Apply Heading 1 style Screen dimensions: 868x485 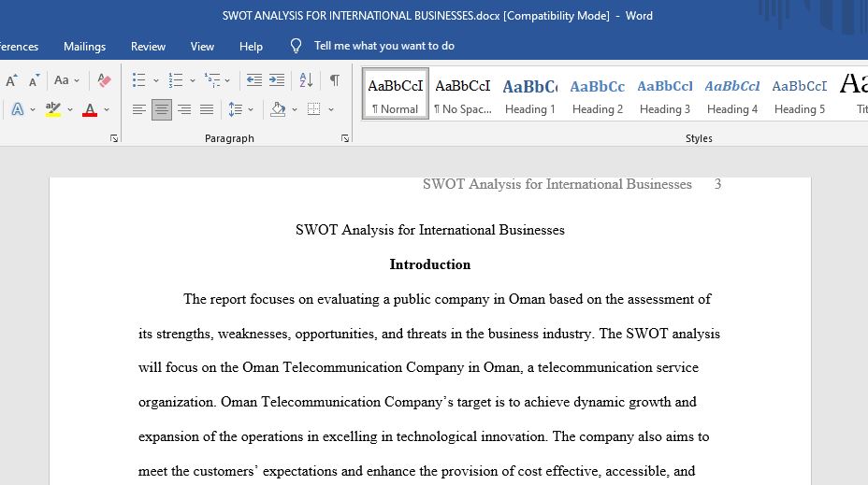pyautogui.click(x=529, y=93)
